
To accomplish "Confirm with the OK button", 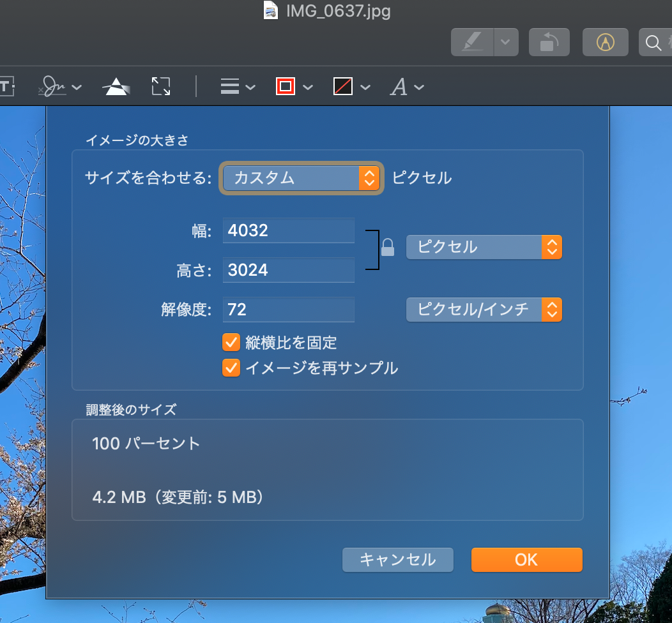I will coord(527,560).
